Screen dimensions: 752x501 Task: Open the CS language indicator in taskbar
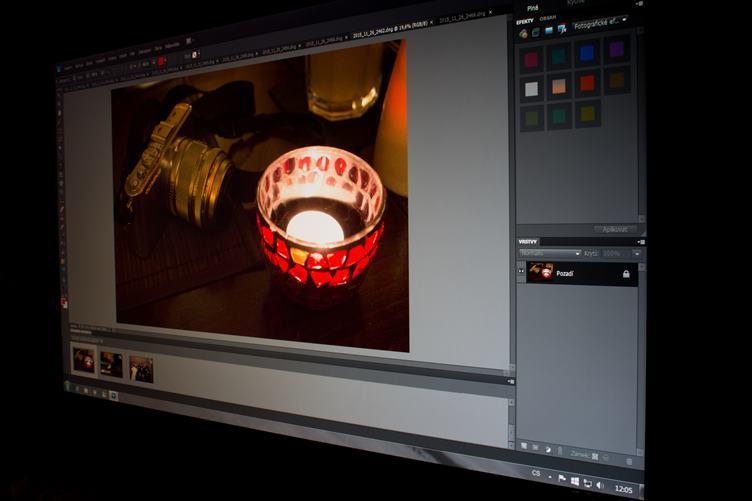[x=536, y=473]
